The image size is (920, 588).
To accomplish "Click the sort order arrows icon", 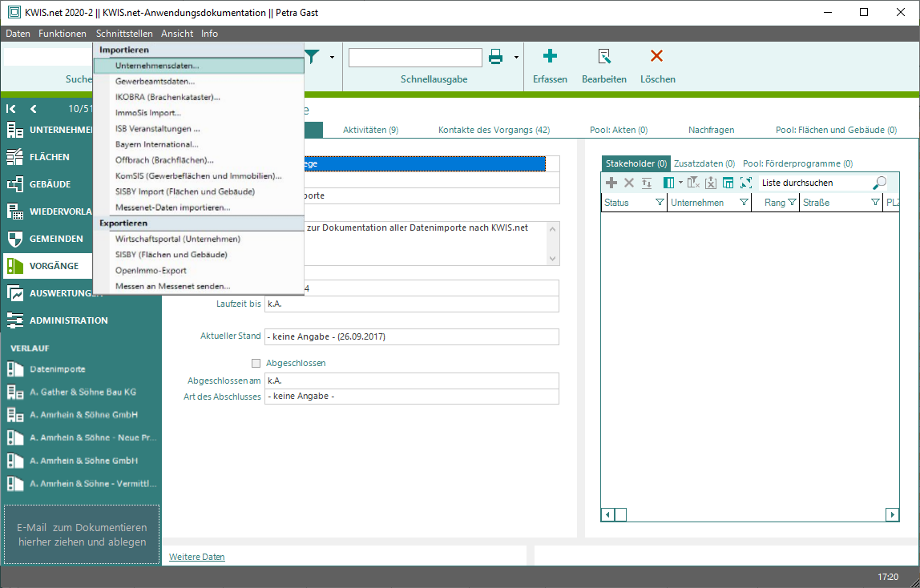I will click(647, 183).
